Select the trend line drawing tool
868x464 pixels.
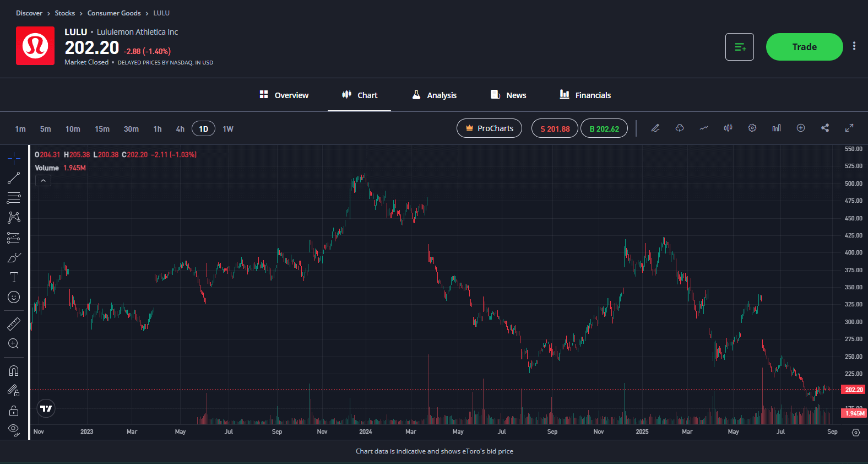[x=14, y=178]
